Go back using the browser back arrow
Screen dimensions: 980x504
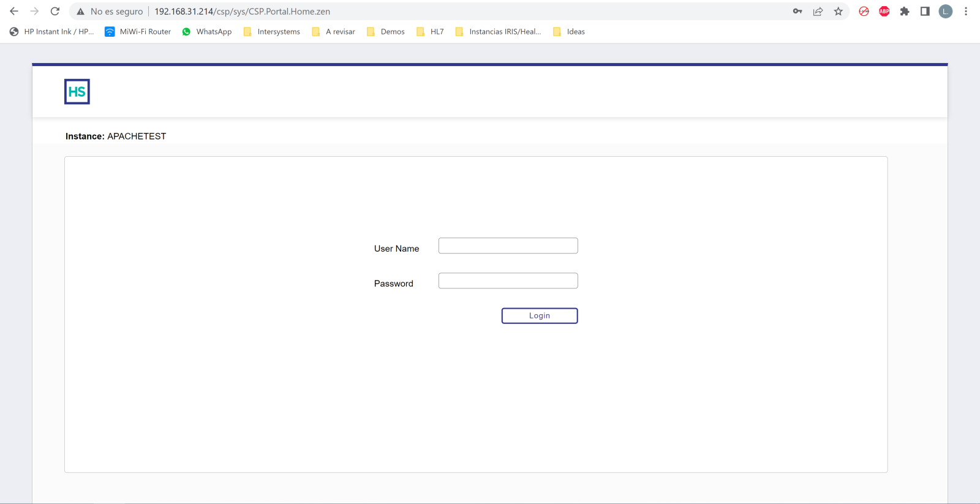pos(14,11)
